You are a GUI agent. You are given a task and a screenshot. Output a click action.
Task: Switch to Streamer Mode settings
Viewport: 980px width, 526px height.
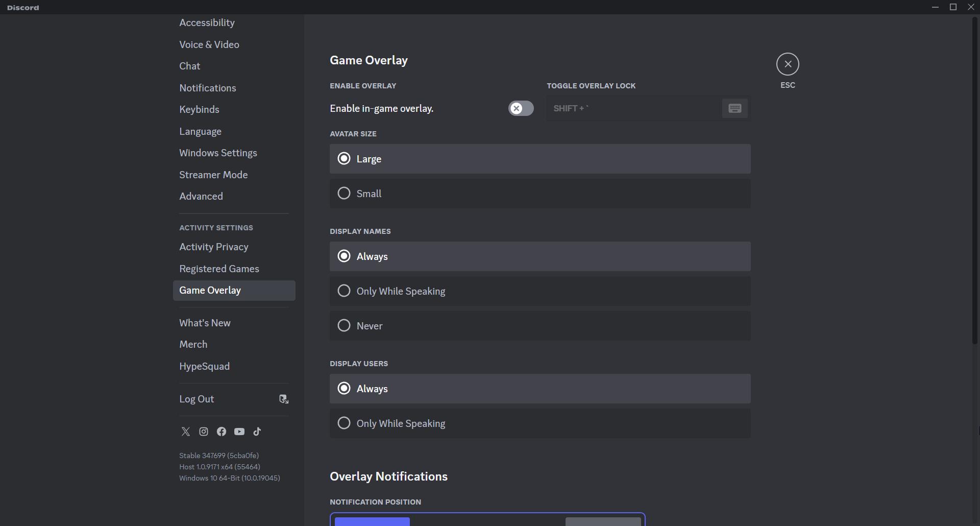tap(213, 175)
